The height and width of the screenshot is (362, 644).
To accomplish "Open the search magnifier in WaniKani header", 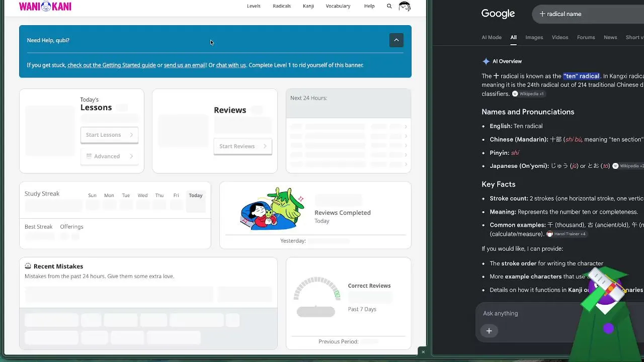I will (389, 6).
